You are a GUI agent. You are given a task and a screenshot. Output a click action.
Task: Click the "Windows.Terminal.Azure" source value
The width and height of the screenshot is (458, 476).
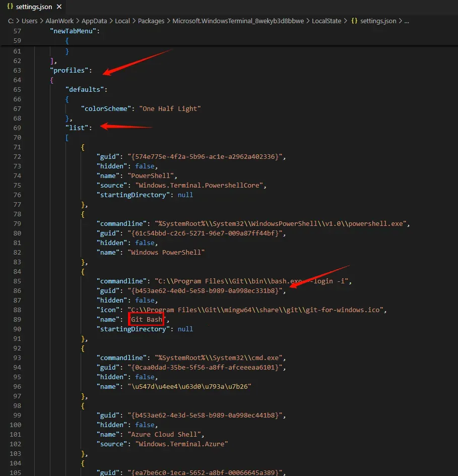182,444
